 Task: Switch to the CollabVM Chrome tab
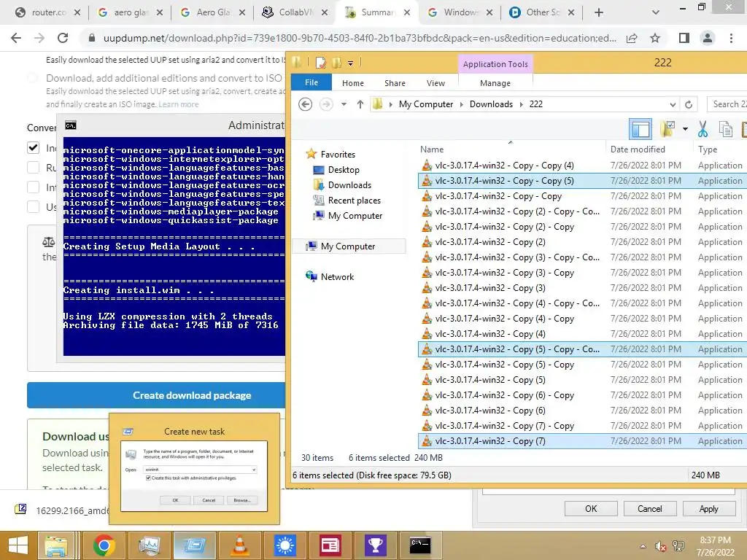(295, 12)
